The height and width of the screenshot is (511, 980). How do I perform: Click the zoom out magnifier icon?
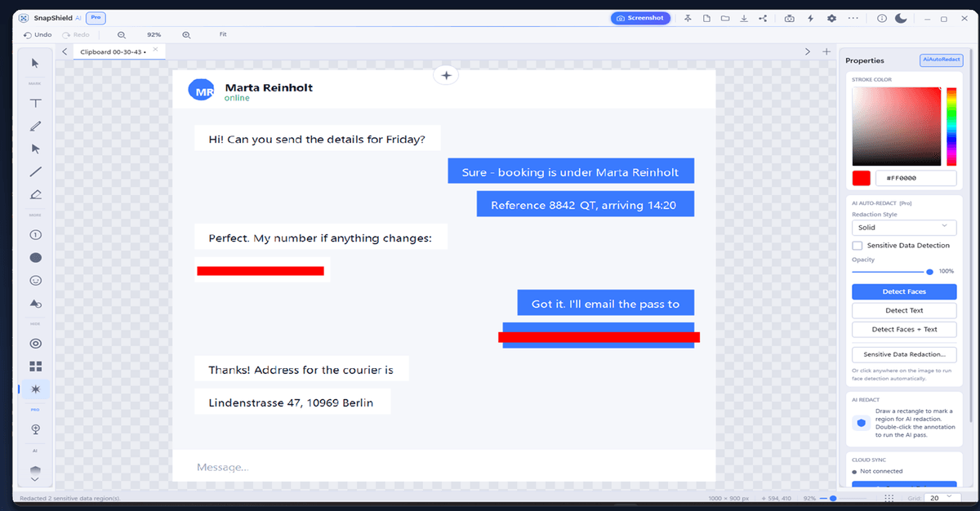[122, 35]
